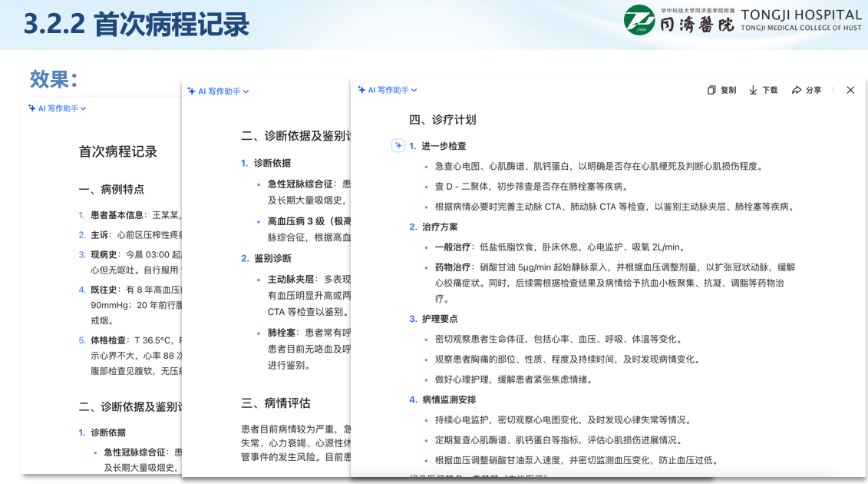The width and height of the screenshot is (868, 484).
Task: Click 患者基本信息 item in leftmost panel
Action: click(x=130, y=215)
